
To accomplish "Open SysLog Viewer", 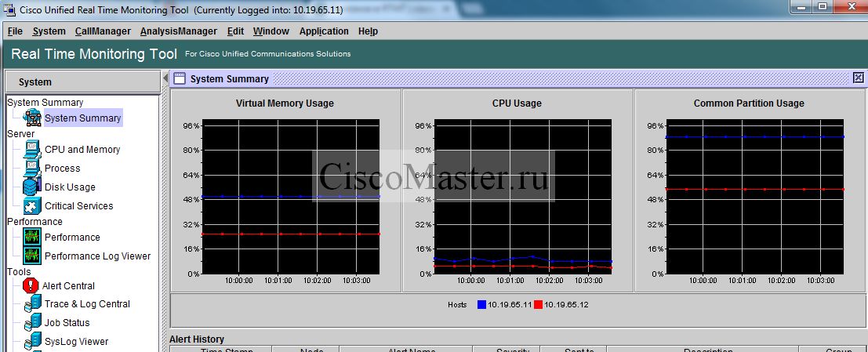I will (76, 342).
